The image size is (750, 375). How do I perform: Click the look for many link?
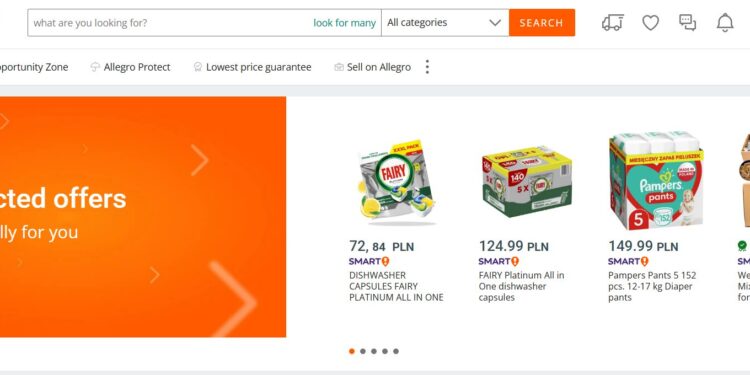[344, 22]
